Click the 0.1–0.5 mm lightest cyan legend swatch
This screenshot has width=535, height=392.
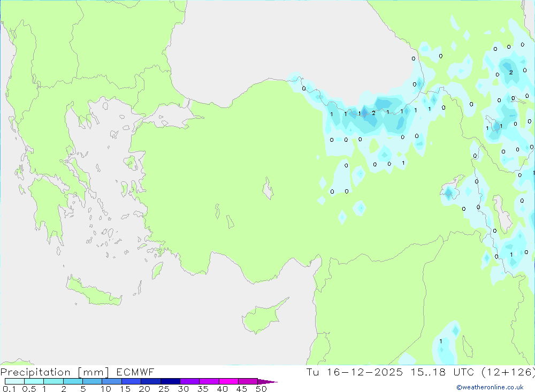pos(14,381)
